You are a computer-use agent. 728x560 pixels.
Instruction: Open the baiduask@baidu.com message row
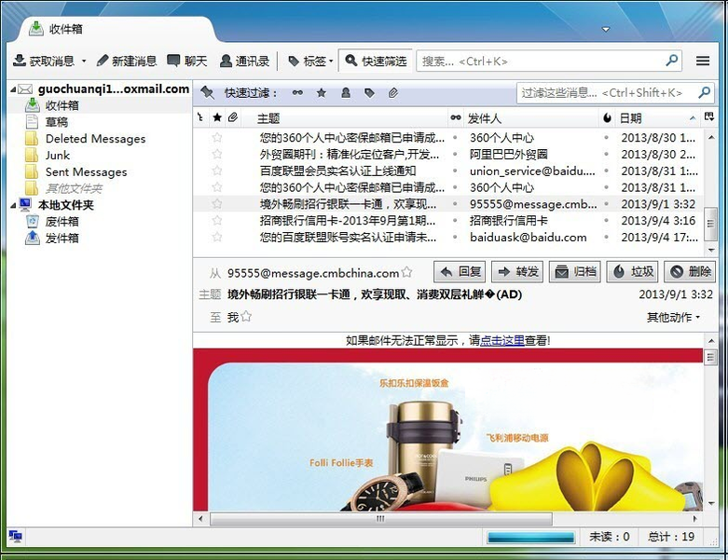tap(448, 237)
